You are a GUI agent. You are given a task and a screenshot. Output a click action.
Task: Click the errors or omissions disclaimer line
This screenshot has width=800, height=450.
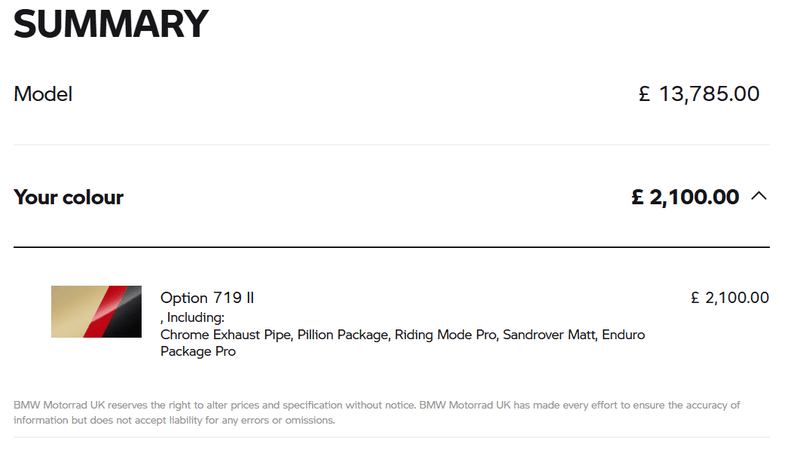[x=174, y=420]
